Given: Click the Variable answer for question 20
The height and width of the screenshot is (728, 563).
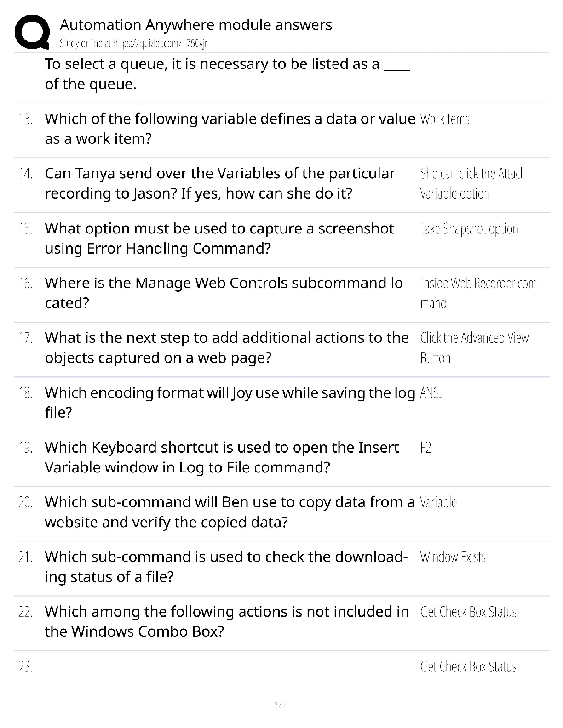Looking at the screenshot, I should click(438, 502).
